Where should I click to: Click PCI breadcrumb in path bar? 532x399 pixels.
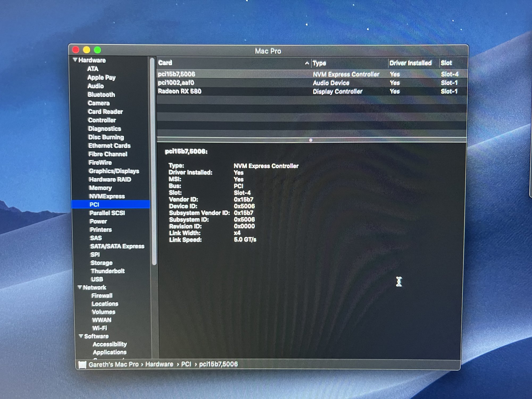point(186,364)
